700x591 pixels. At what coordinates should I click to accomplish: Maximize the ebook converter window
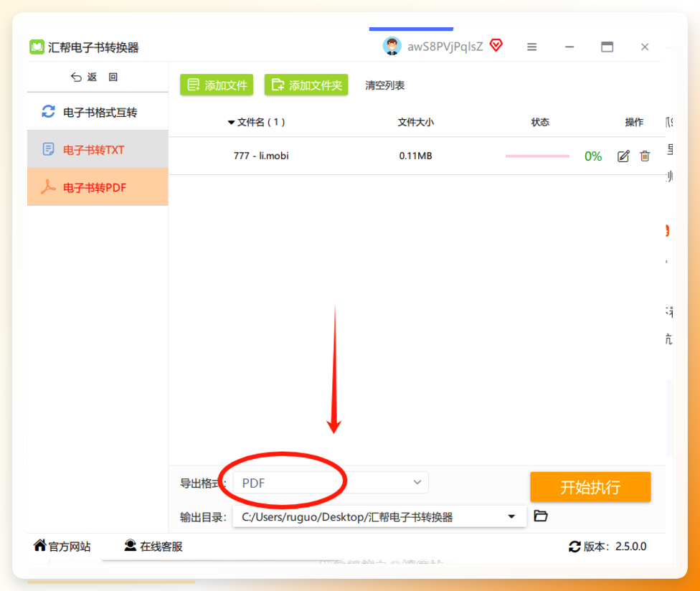(x=607, y=47)
